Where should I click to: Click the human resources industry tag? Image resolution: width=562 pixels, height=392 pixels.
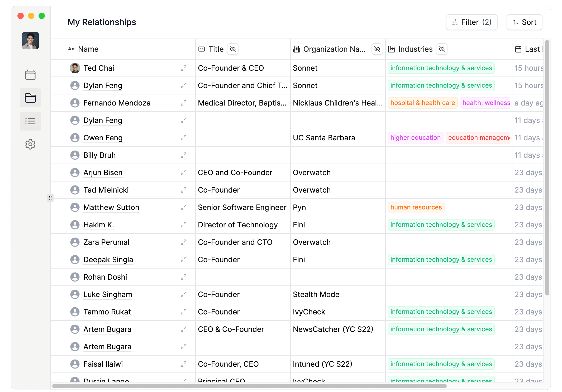click(416, 207)
